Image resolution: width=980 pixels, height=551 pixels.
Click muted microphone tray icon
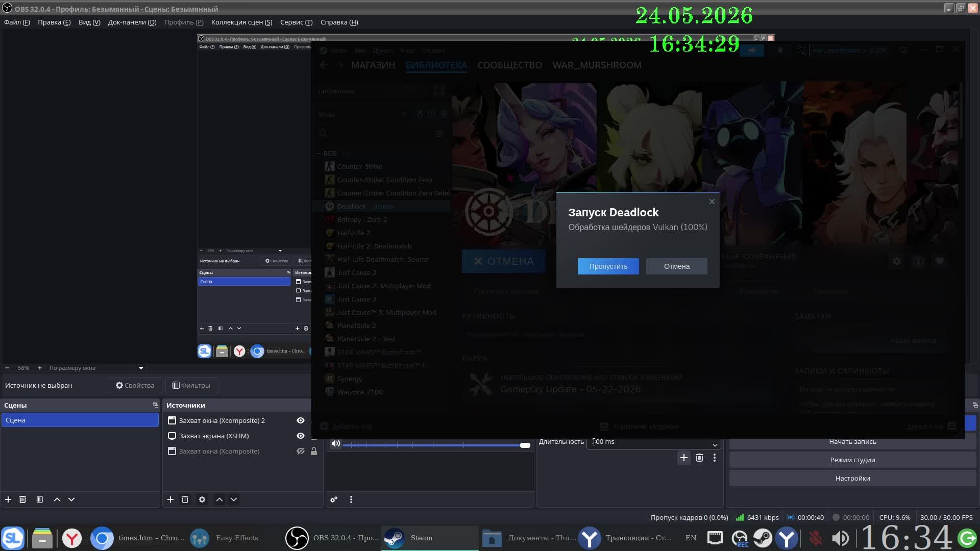tap(816, 538)
